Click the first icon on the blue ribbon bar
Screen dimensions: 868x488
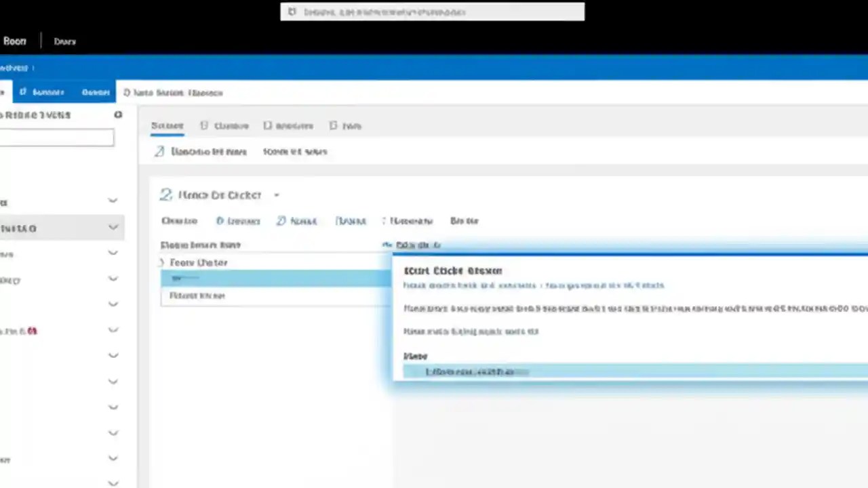pyautogui.click(x=22, y=92)
